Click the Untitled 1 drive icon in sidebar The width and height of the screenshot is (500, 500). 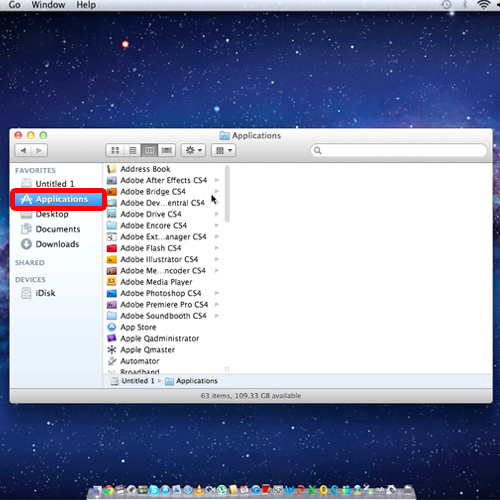click(x=26, y=183)
